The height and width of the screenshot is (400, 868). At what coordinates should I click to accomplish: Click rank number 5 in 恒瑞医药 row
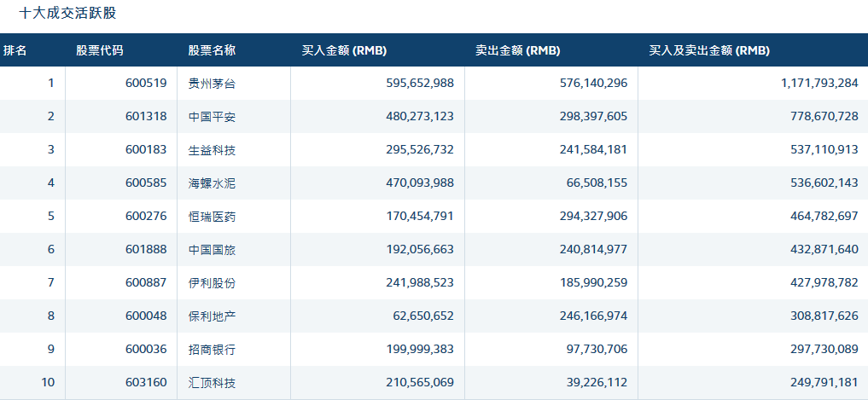tap(51, 216)
